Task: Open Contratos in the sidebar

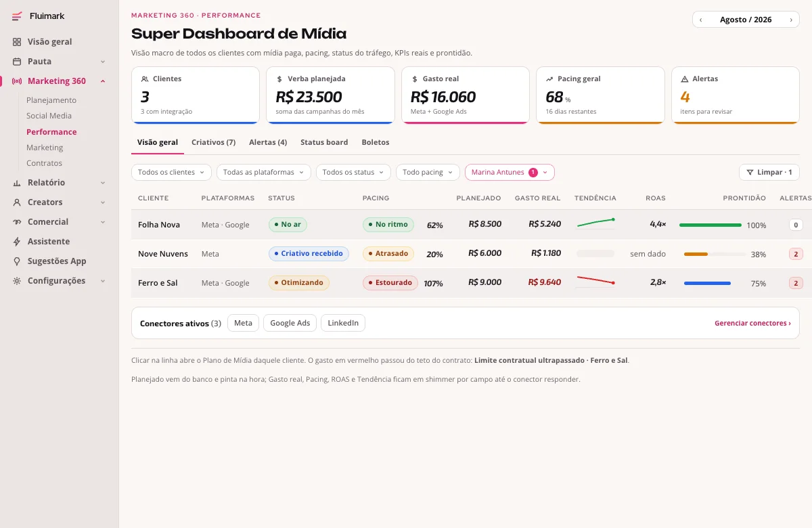Action: tap(44, 163)
